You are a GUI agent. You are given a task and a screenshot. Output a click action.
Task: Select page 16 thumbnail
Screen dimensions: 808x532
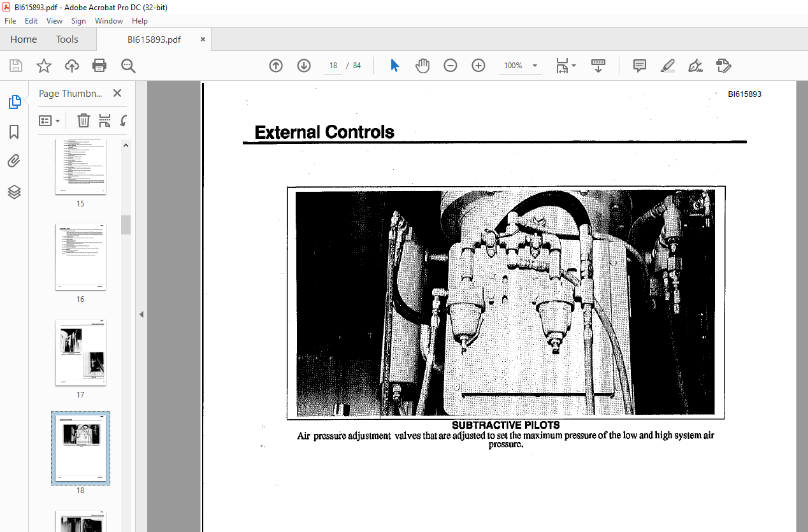click(80, 257)
